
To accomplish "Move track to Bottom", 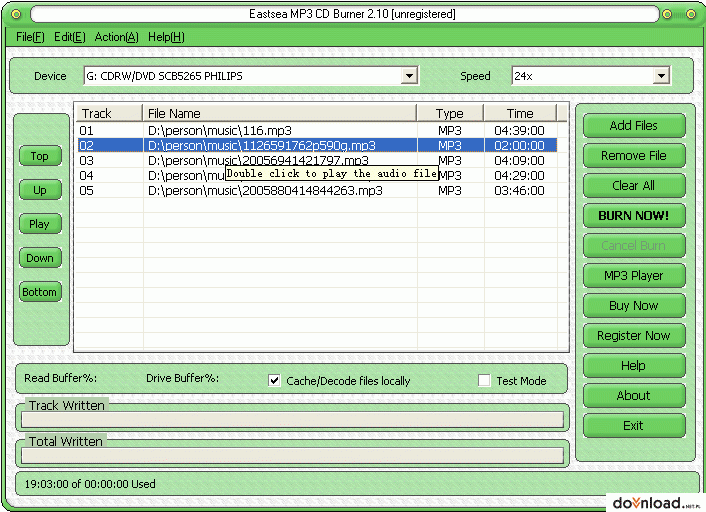I will [40, 292].
